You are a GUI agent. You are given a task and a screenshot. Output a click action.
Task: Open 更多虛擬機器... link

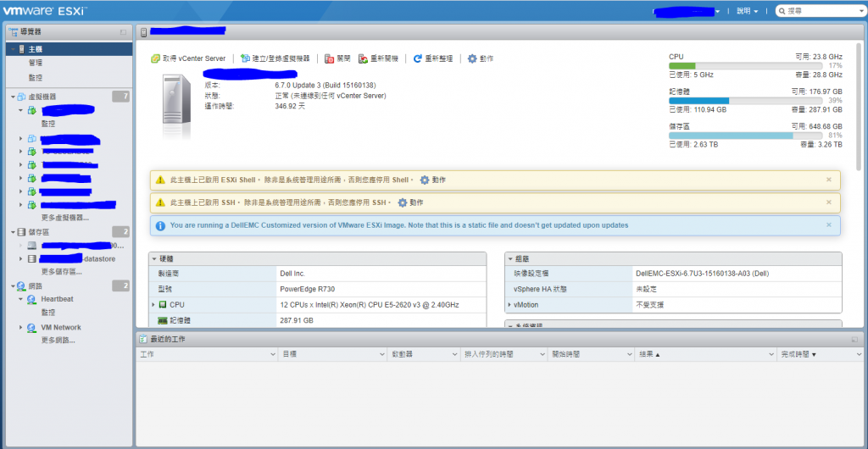(x=65, y=218)
